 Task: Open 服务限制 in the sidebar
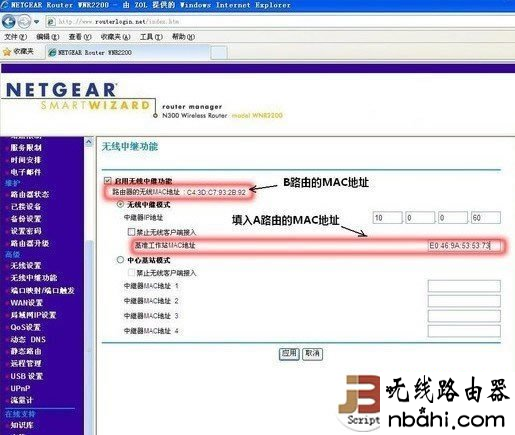coord(26,147)
